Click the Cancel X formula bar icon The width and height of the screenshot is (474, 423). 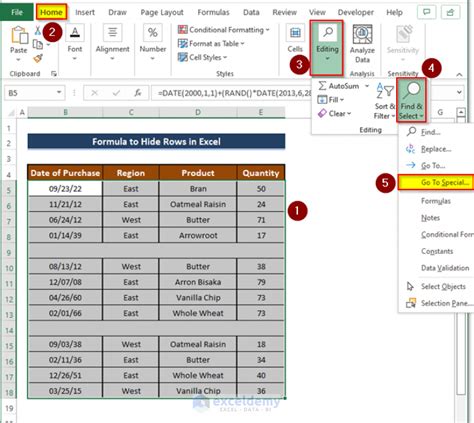(x=95, y=93)
